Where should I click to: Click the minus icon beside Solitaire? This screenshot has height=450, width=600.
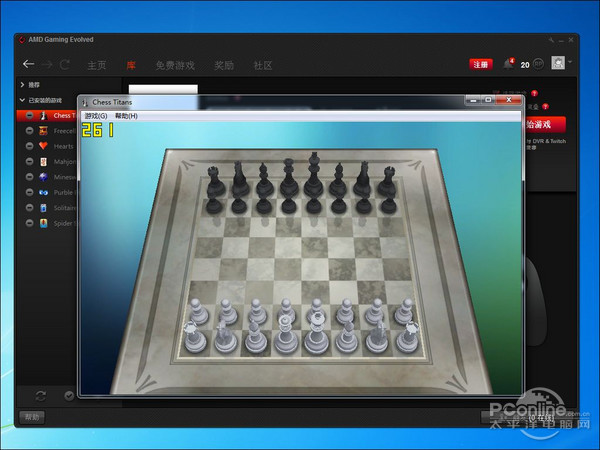[29, 207]
